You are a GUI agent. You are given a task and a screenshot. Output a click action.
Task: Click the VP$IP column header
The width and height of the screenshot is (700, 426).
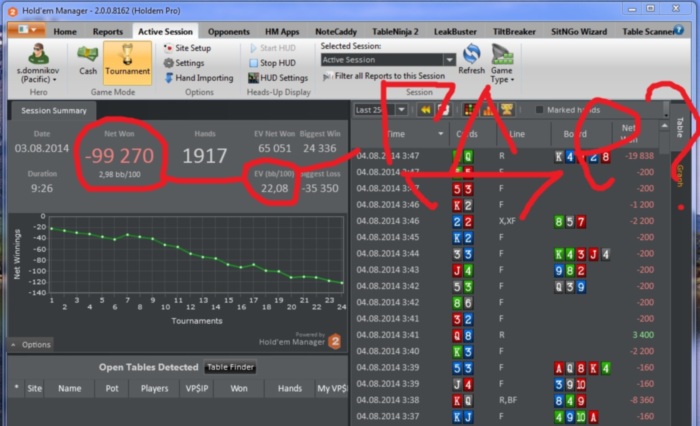[197, 388]
